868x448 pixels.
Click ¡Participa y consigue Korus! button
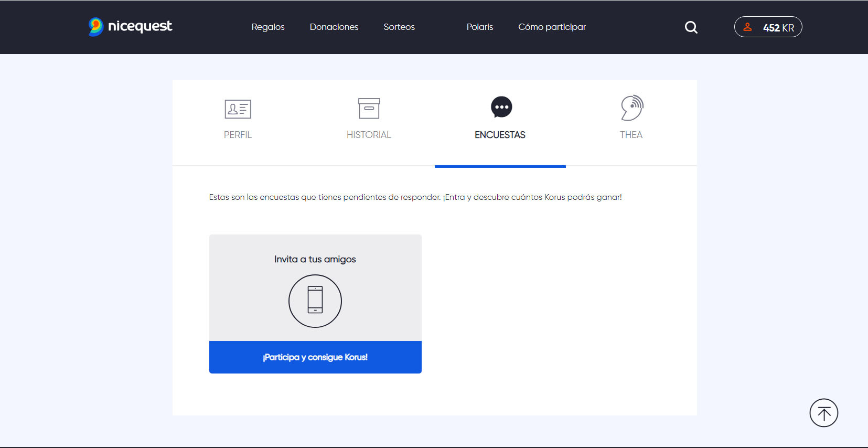pyautogui.click(x=315, y=357)
